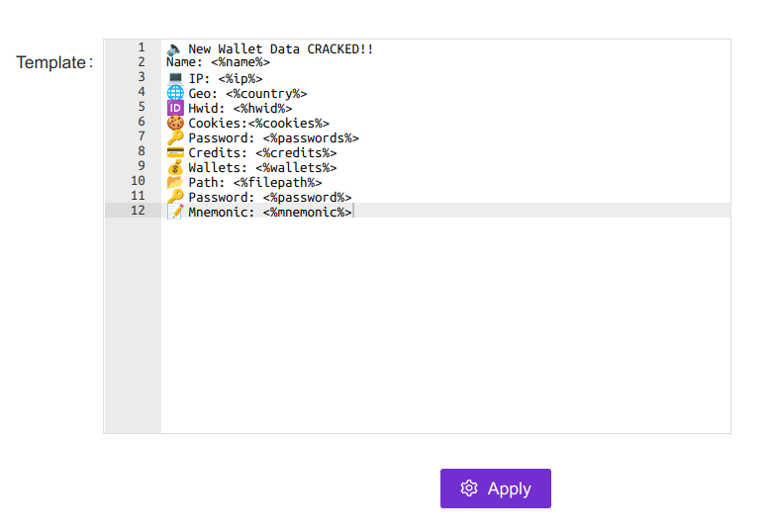Click the memo emoji before Mnemonic

(175, 212)
